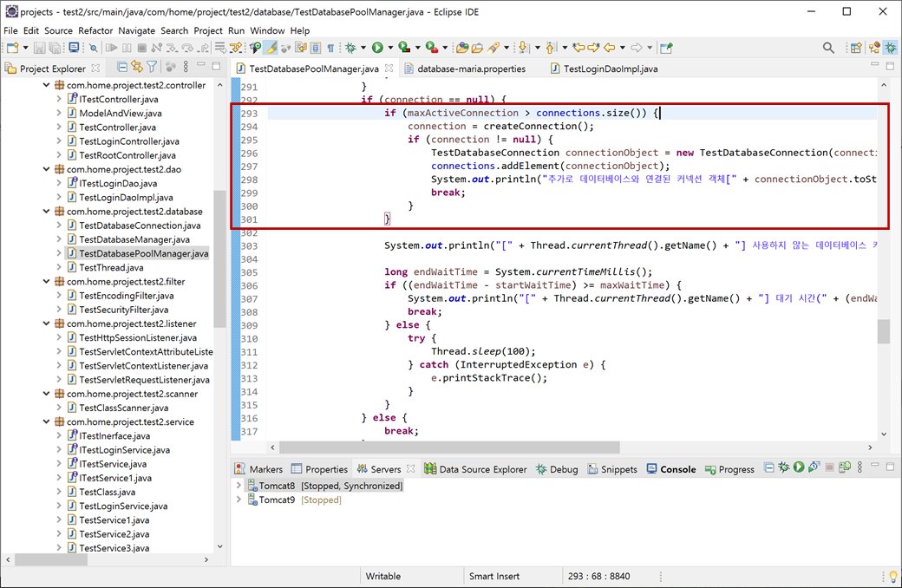Viewport: 902px width, 588px height.
Task: Click the editor horizontal scrollbar
Action: point(450,447)
